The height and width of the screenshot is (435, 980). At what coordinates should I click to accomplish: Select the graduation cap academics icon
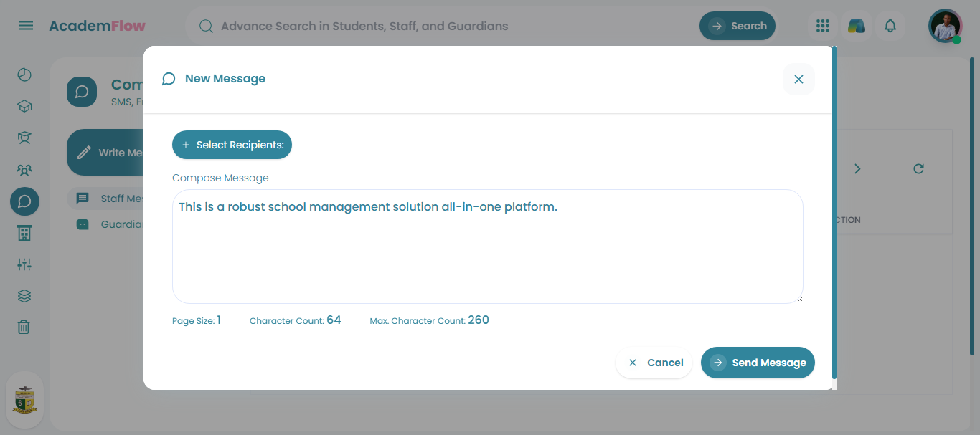point(24,105)
